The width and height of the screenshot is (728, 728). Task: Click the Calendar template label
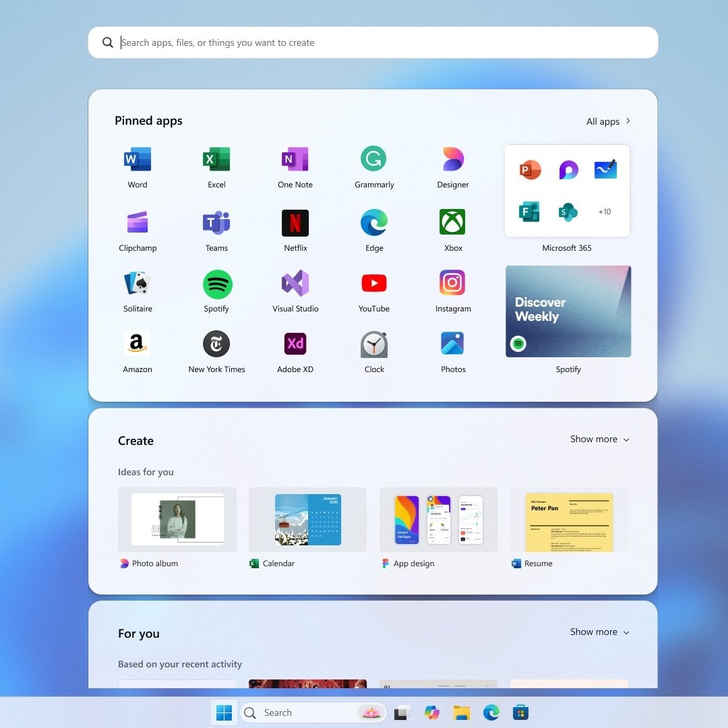pyautogui.click(x=278, y=563)
